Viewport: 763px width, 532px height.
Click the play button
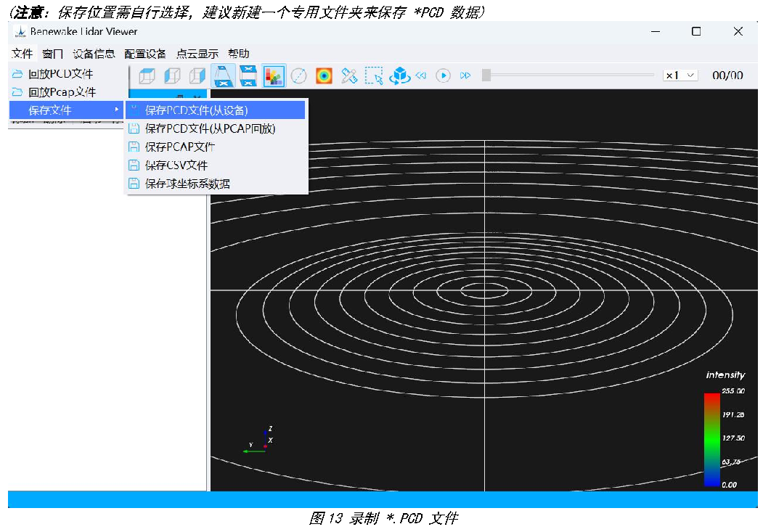pyautogui.click(x=443, y=75)
